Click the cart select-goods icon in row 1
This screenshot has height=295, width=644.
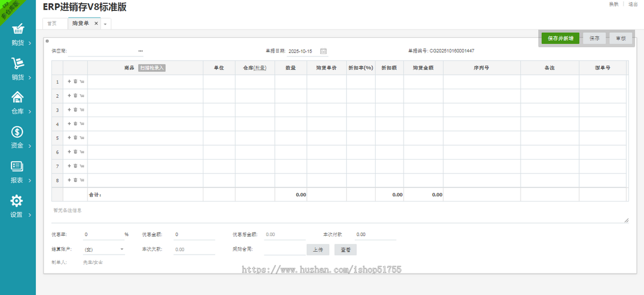pos(82,82)
